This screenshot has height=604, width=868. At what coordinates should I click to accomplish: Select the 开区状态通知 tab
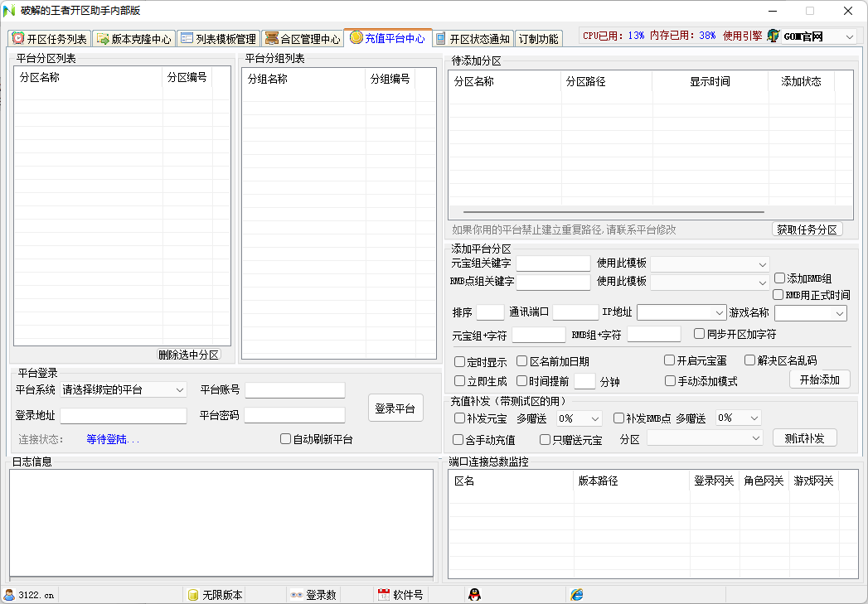(x=473, y=39)
